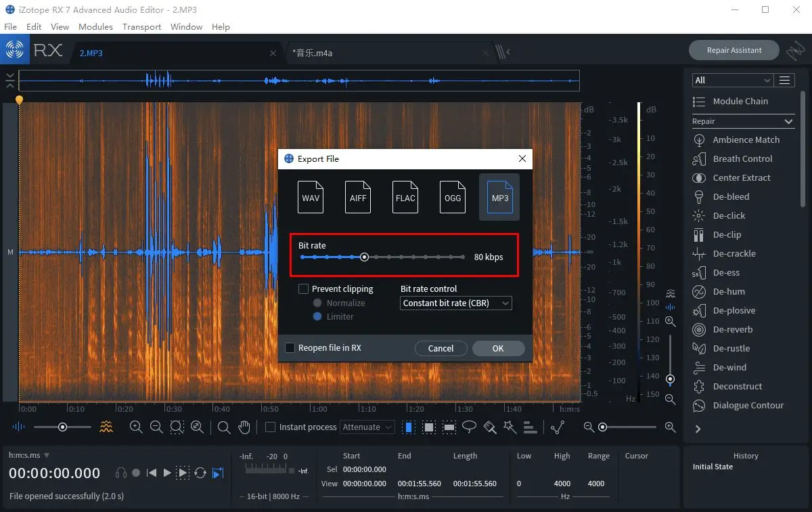Open the De-reverb module

[723, 329]
